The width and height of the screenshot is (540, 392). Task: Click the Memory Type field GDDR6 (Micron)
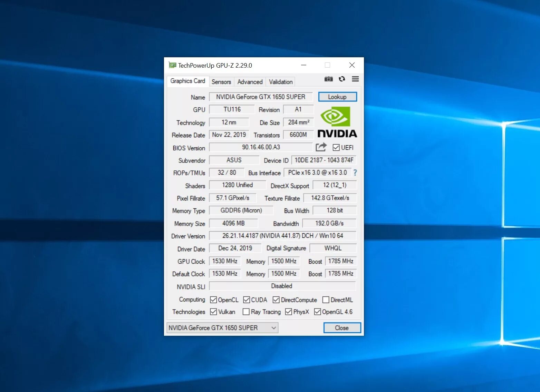[x=241, y=210]
